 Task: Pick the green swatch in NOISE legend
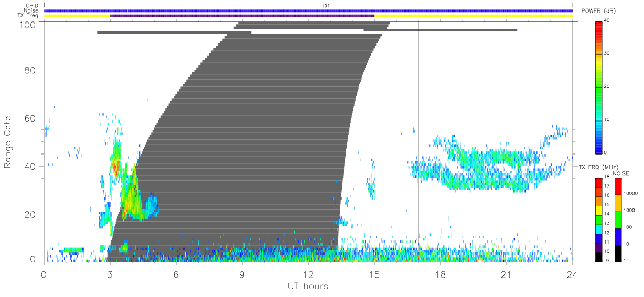618,219
